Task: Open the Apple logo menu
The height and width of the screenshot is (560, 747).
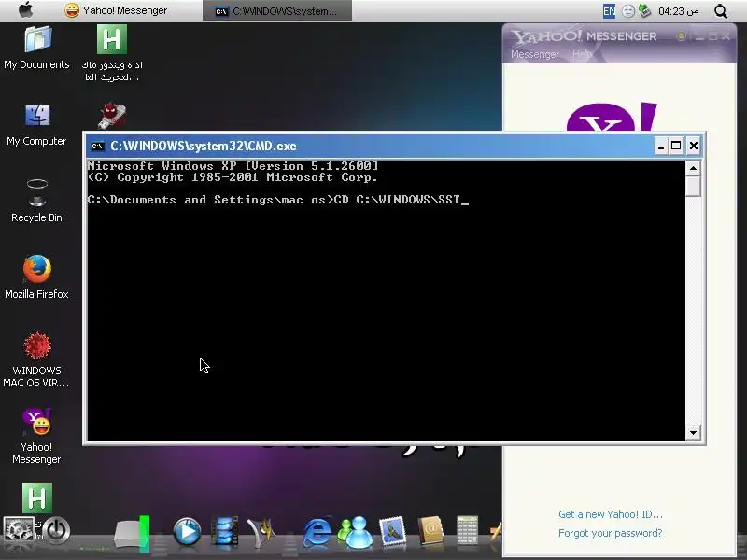Action: point(26,10)
